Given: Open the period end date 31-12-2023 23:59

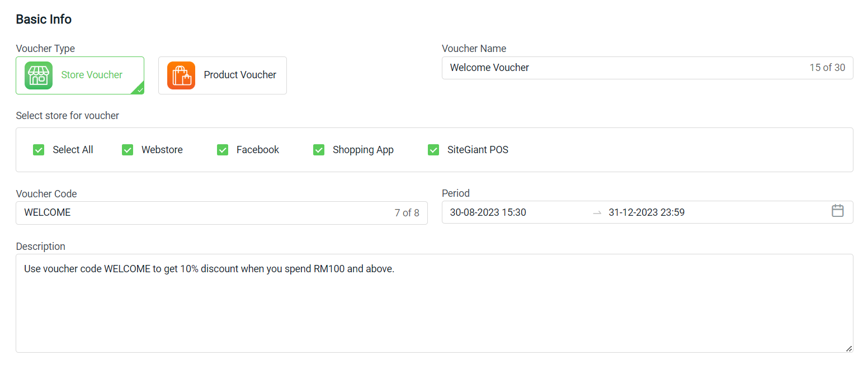Looking at the screenshot, I should pos(647,212).
